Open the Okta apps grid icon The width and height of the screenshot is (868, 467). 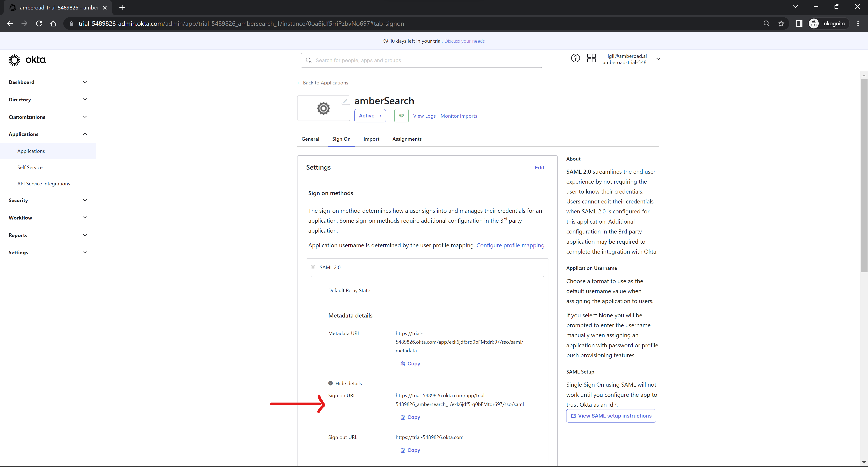click(591, 58)
